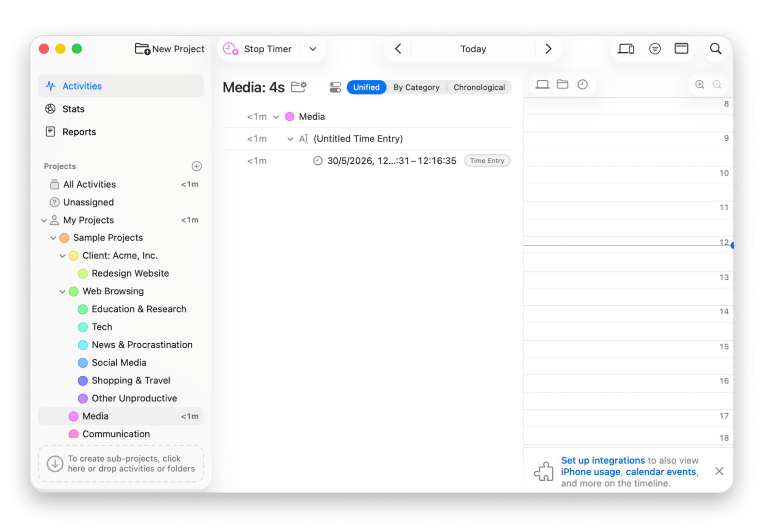This screenshot has width=763, height=532.
Task: Click the Untitled Time Entry text icon
Action: pyautogui.click(x=304, y=139)
